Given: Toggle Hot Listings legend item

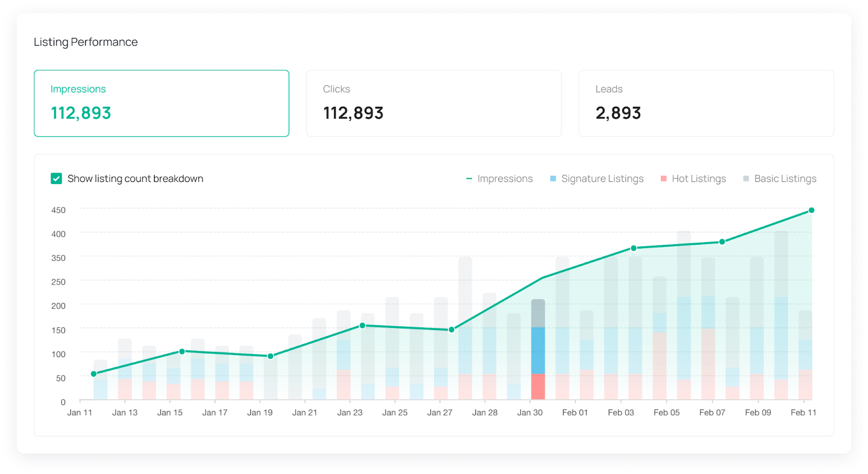Looking at the screenshot, I should pyautogui.click(x=693, y=179).
